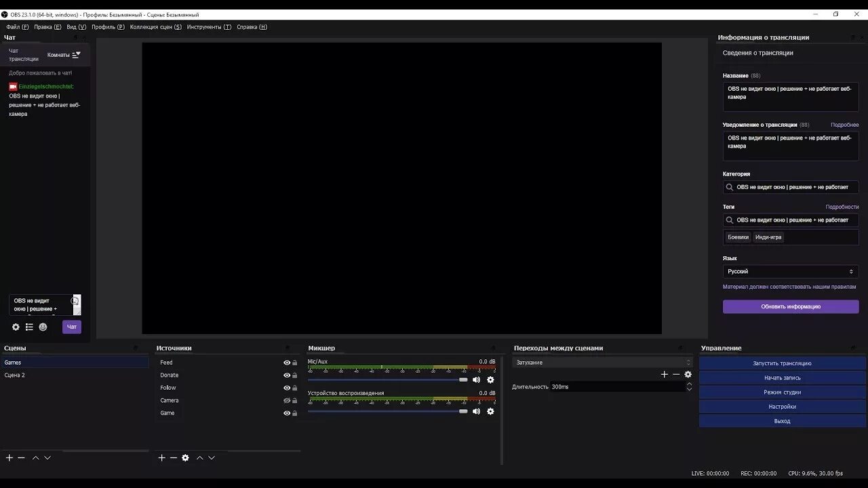Click Einziegelschmochtel broadcaster badge icon
This screenshot has width=868, height=488.
coord(13,87)
